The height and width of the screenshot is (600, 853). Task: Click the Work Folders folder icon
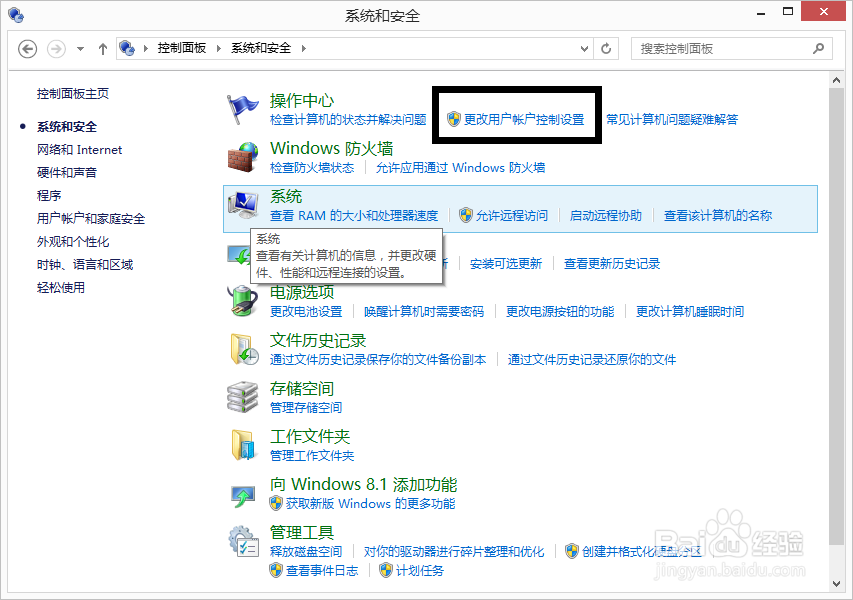(x=243, y=444)
